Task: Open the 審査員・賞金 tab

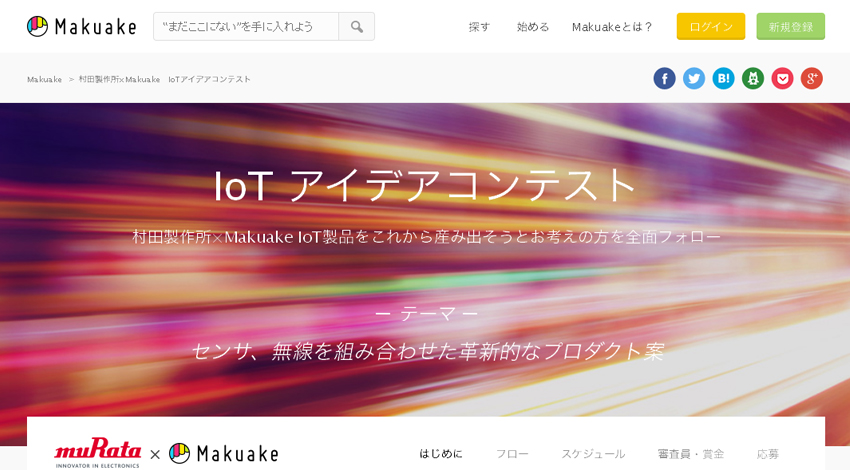Action: (x=690, y=453)
